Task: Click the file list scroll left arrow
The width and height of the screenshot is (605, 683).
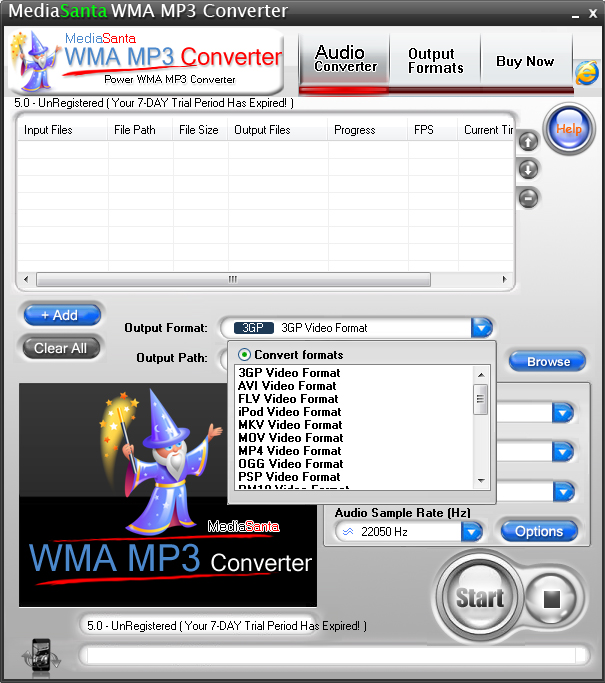Action: click(x=26, y=279)
